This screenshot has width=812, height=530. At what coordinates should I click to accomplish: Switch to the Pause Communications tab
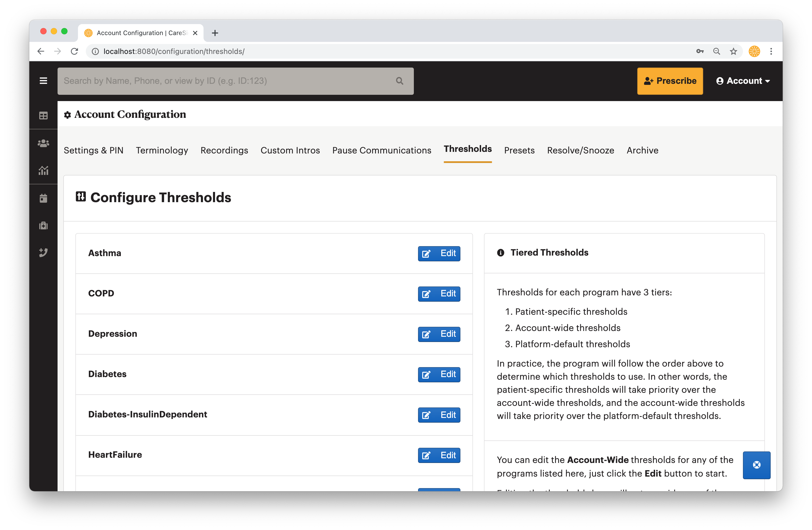(x=381, y=150)
